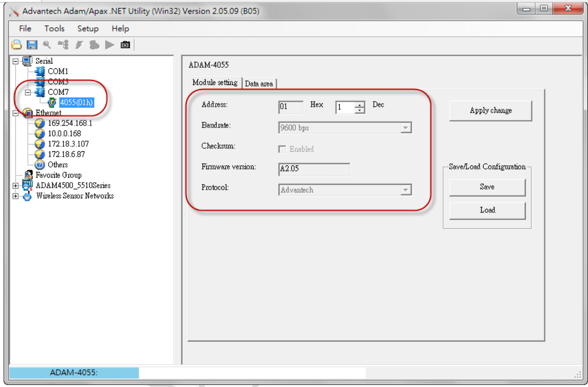This screenshot has height=387, width=588.
Task: Click the globe icon beside 169.254.168.1
Action: 40,123
